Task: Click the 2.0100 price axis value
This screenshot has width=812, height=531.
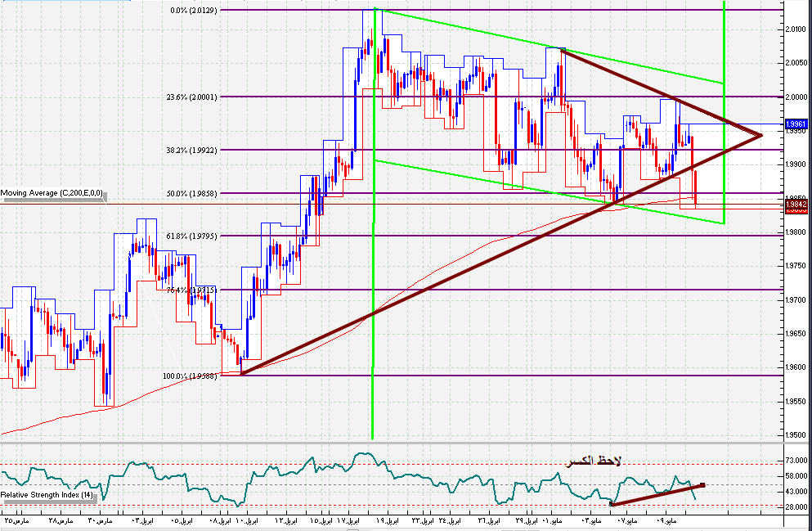Action: click(x=796, y=29)
